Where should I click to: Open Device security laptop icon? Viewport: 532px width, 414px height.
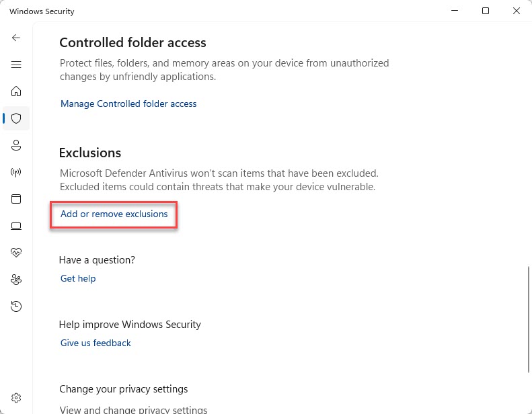[16, 226]
